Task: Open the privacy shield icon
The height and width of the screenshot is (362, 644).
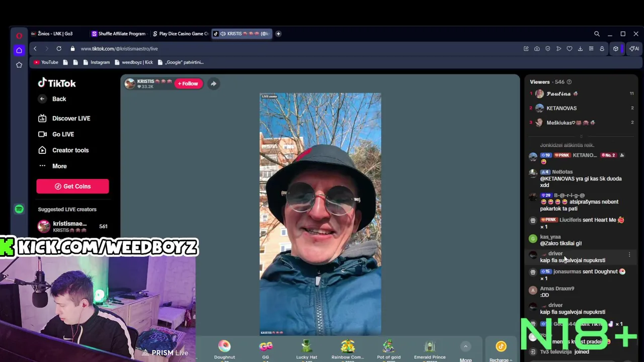Action: [x=548, y=49]
